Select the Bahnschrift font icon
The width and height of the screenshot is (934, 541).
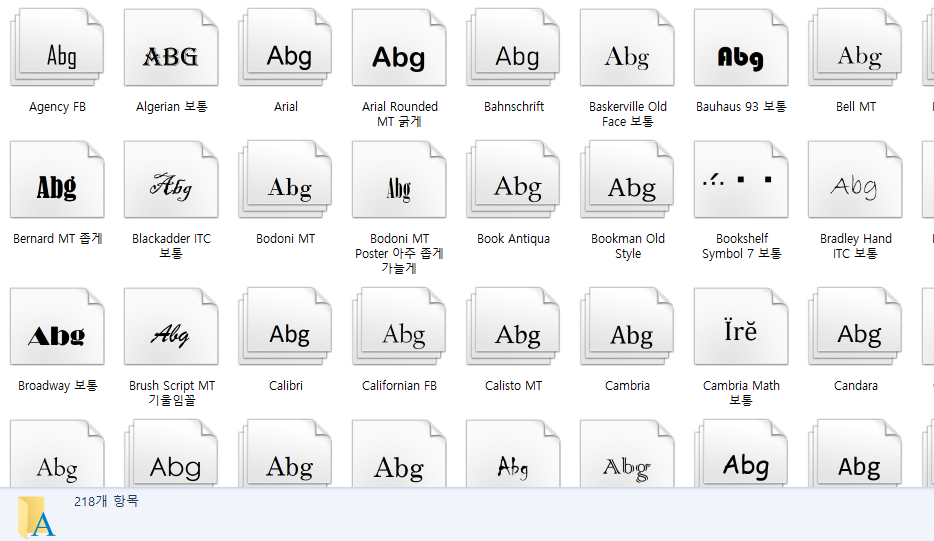tap(513, 48)
